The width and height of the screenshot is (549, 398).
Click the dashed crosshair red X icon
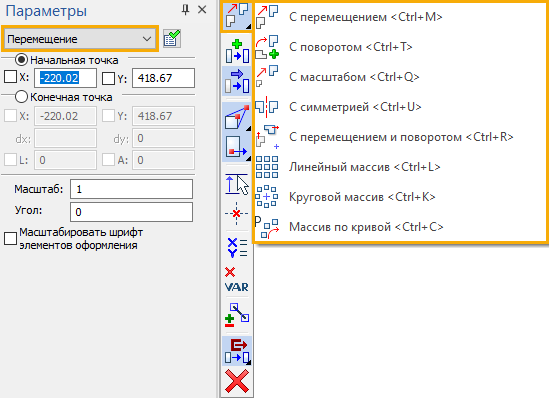tap(237, 213)
